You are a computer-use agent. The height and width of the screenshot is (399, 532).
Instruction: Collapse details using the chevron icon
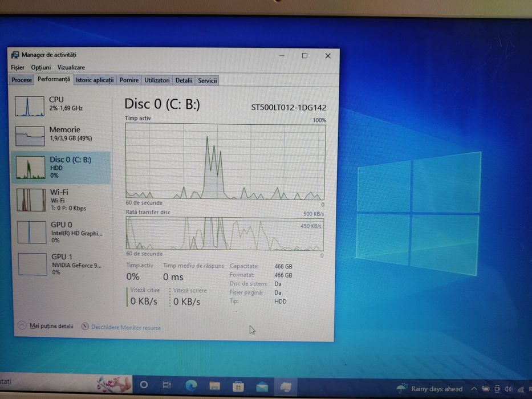pos(22,325)
